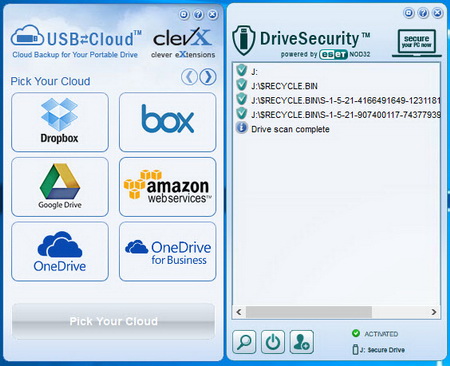Viewport: 450px width, 366px height.
Task: Close the DriveSecurity window
Action: click(437, 13)
